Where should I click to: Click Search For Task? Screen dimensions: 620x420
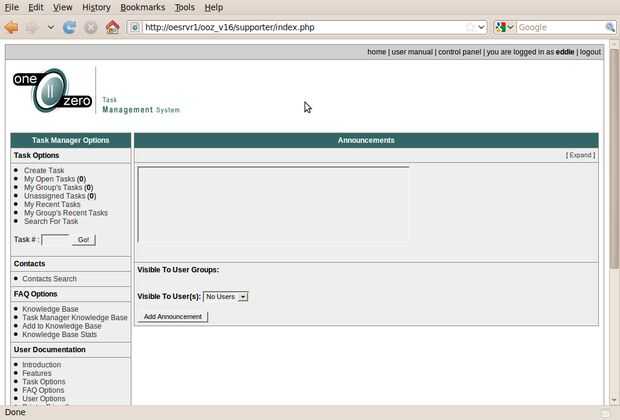coord(51,221)
